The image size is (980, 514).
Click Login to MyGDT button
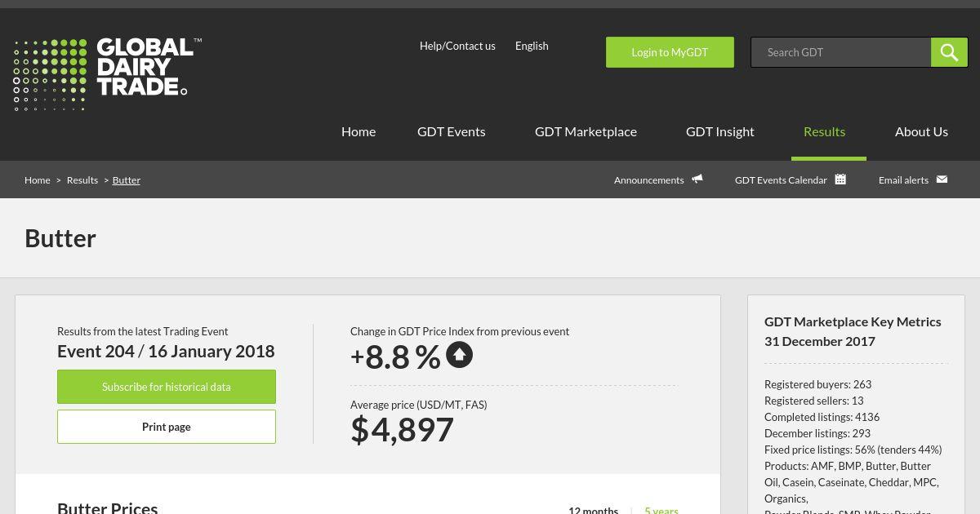(x=670, y=52)
